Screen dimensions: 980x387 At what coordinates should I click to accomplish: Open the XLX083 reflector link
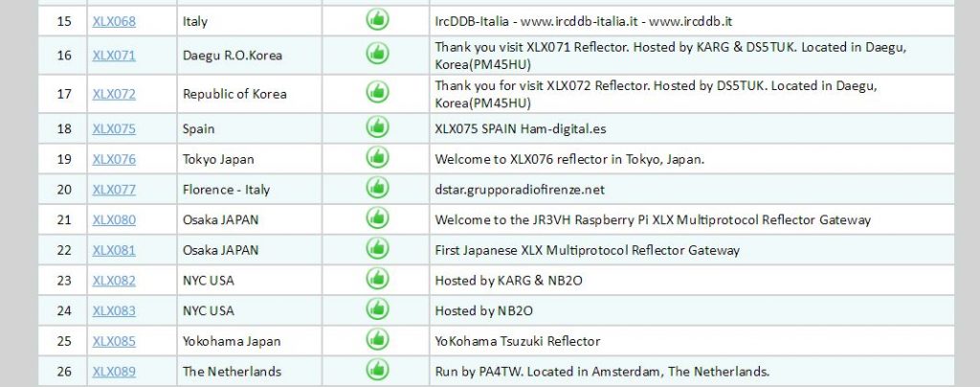(x=114, y=310)
